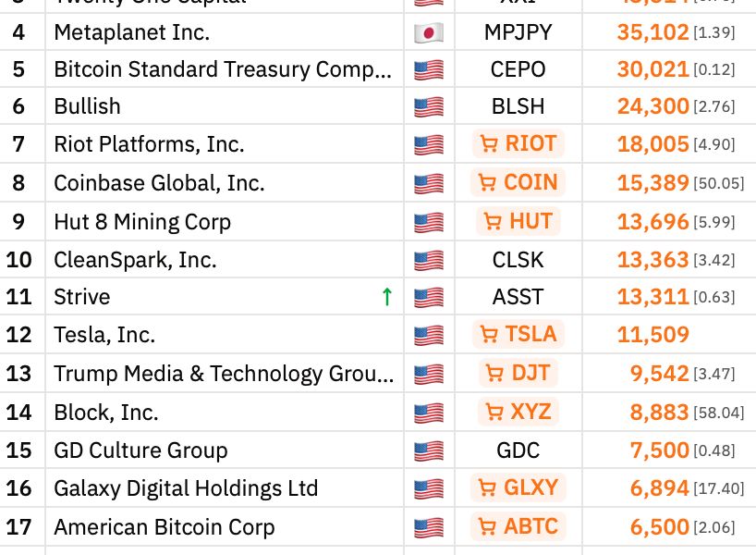This screenshot has width=756, height=555.
Task: Select the US flag next to Bullish
Action: pos(429,105)
